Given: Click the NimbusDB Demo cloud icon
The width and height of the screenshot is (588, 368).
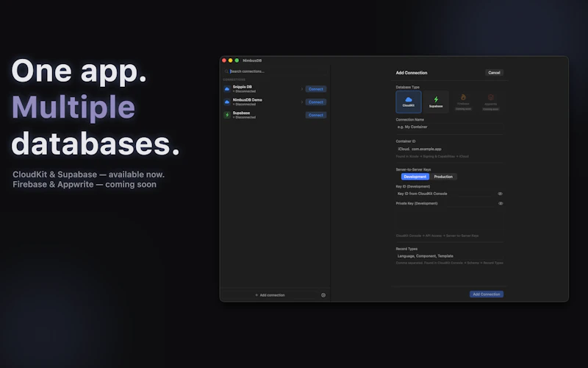Looking at the screenshot, I should (x=227, y=102).
